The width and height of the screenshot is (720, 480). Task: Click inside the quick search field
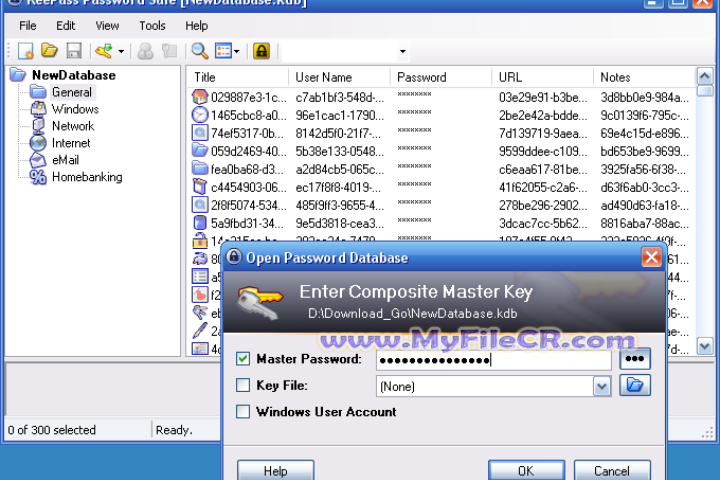(x=339, y=51)
